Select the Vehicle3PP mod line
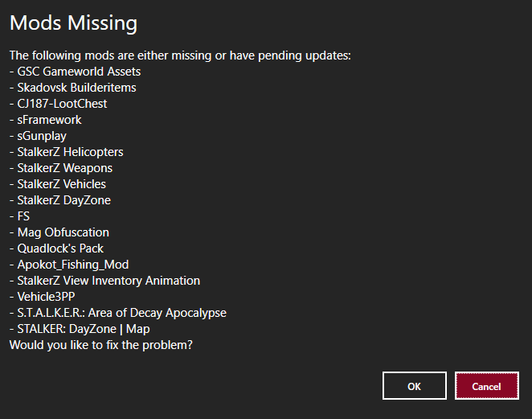This screenshot has height=419, width=532. (x=46, y=297)
